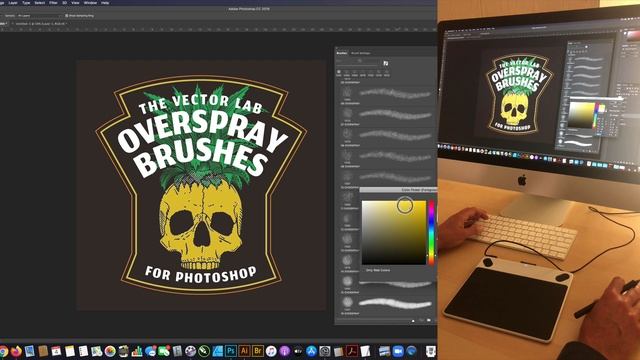The height and width of the screenshot is (360, 640).
Task: Click the Color Picker dialog title bar
Action: (398, 190)
